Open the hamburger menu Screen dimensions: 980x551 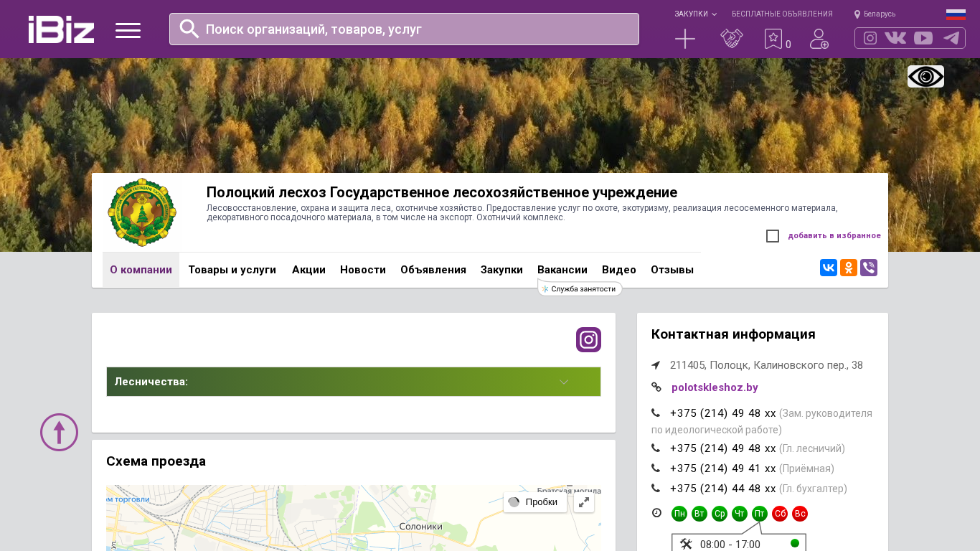click(x=128, y=30)
